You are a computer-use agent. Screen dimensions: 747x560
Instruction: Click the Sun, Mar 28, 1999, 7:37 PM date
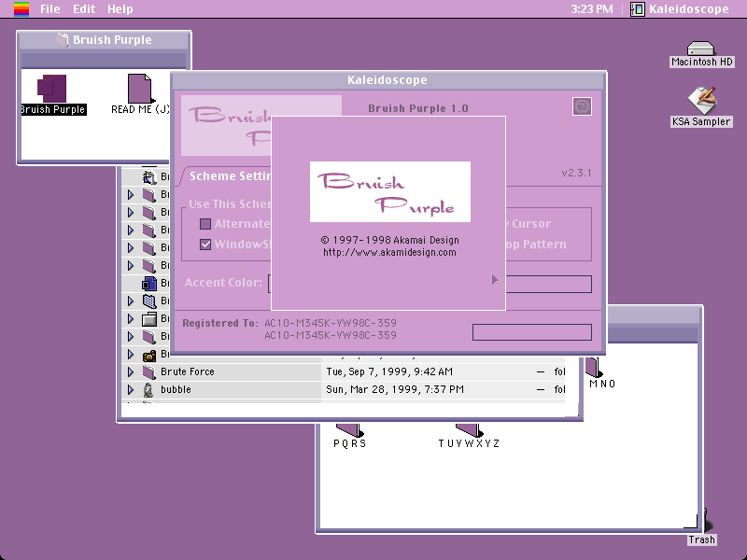click(x=395, y=389)
